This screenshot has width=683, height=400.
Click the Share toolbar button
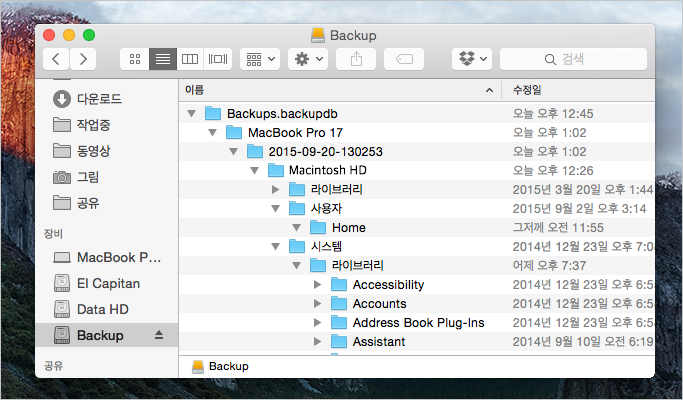coord(356,59)
